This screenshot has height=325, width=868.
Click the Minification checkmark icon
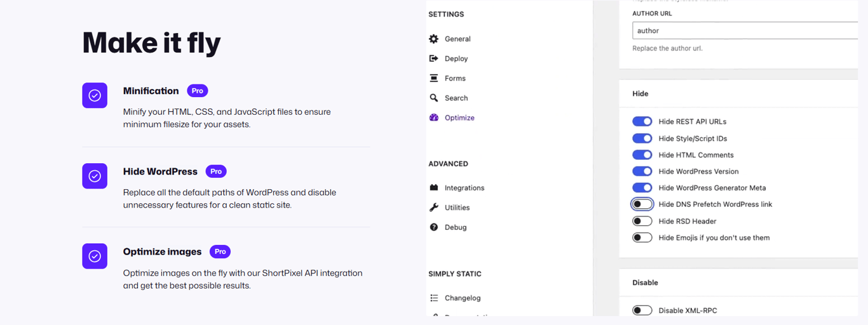pyautogui.click(x=95, y=95)
